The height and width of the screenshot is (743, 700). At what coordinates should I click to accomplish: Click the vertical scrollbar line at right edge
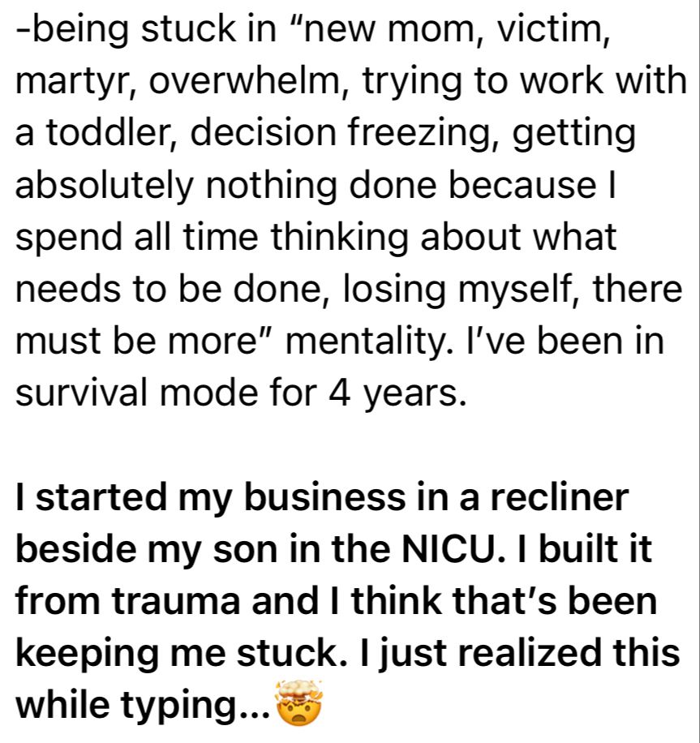pyautogui.click(x=699, y=371)
